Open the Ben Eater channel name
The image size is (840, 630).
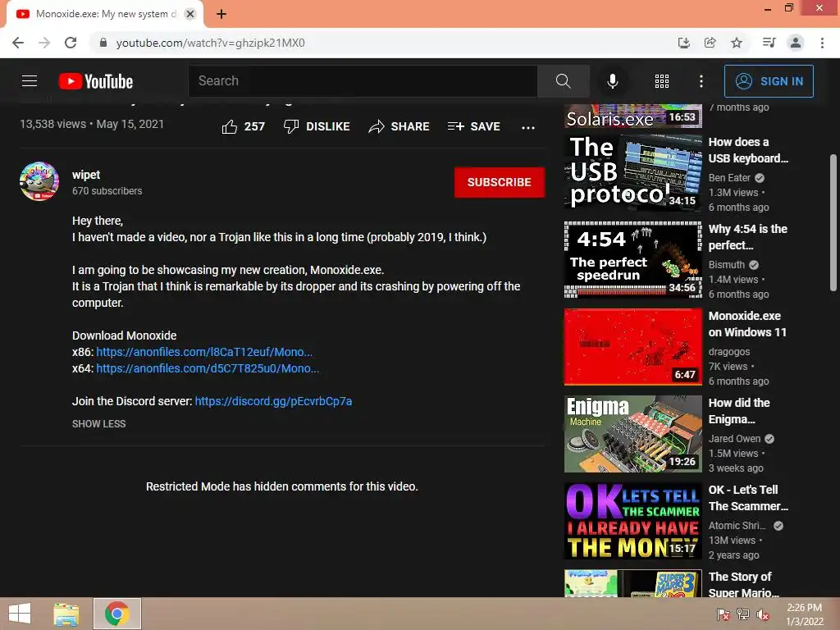(729, 178)
